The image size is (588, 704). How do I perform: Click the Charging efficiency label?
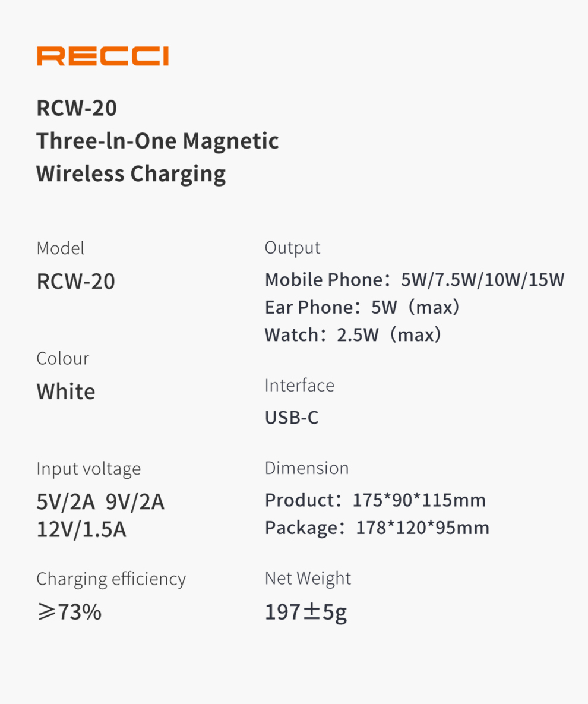coord(111,579)
